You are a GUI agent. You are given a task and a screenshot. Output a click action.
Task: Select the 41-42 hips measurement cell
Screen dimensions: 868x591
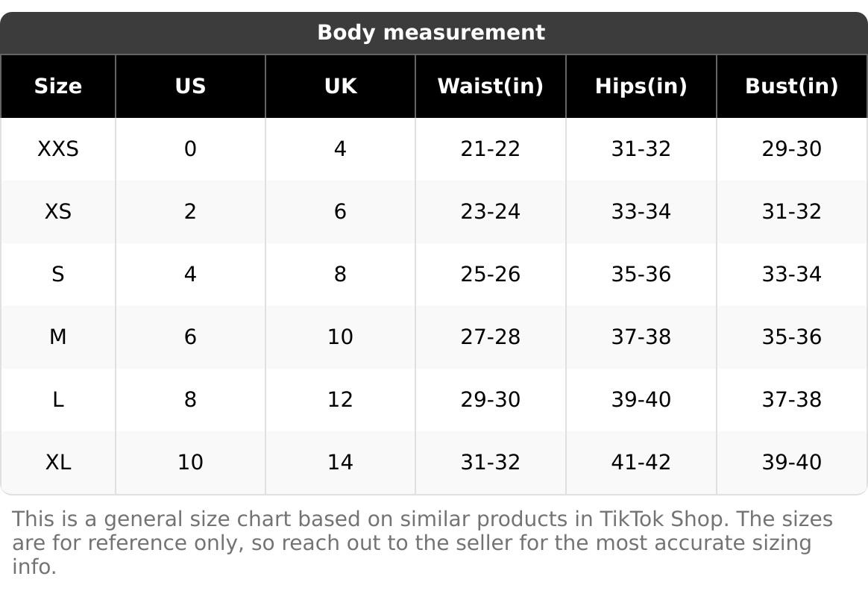click(641, 463)
